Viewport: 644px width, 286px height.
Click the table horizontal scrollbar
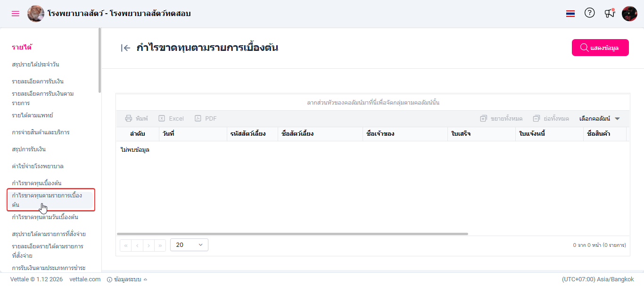pyautogui.click(x=292, y=234)
